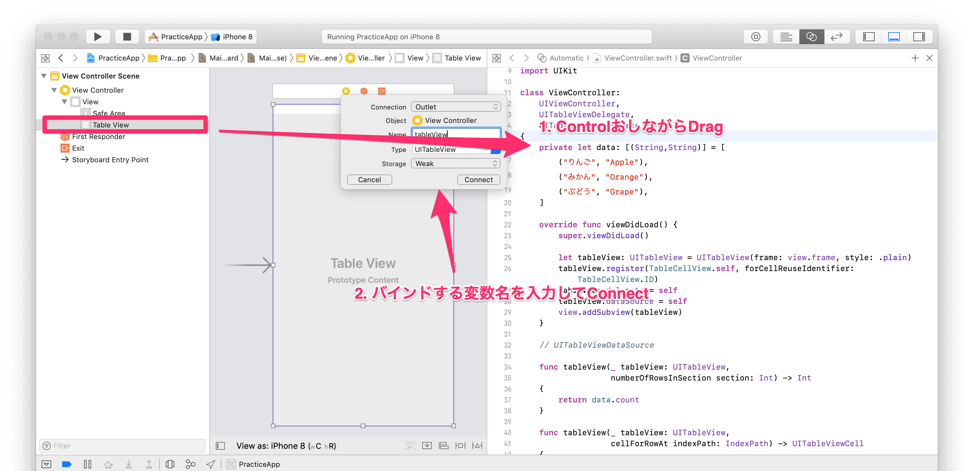Click the Simulate Location arrow icon
This screenshot has height=471, width=980.
point(211,464)
